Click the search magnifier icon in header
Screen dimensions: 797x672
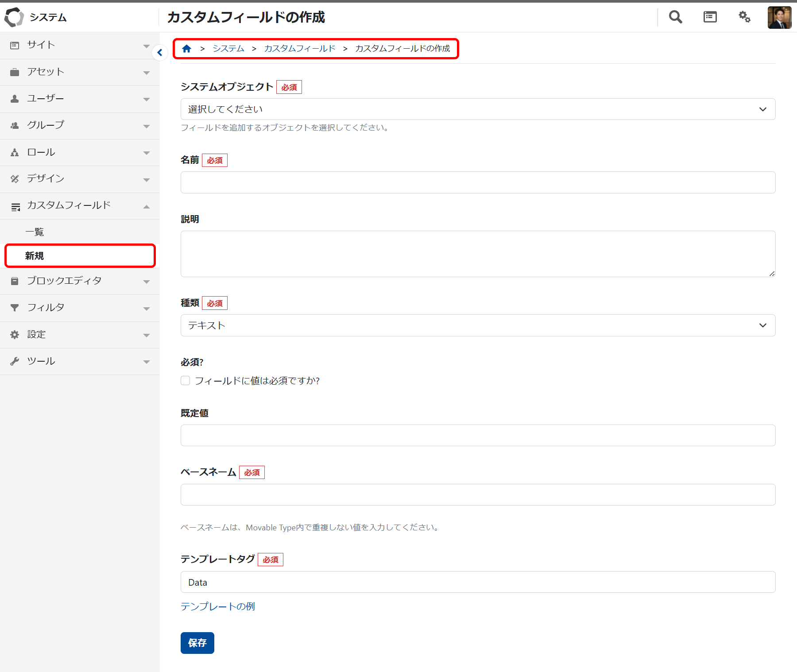point(675,17)
